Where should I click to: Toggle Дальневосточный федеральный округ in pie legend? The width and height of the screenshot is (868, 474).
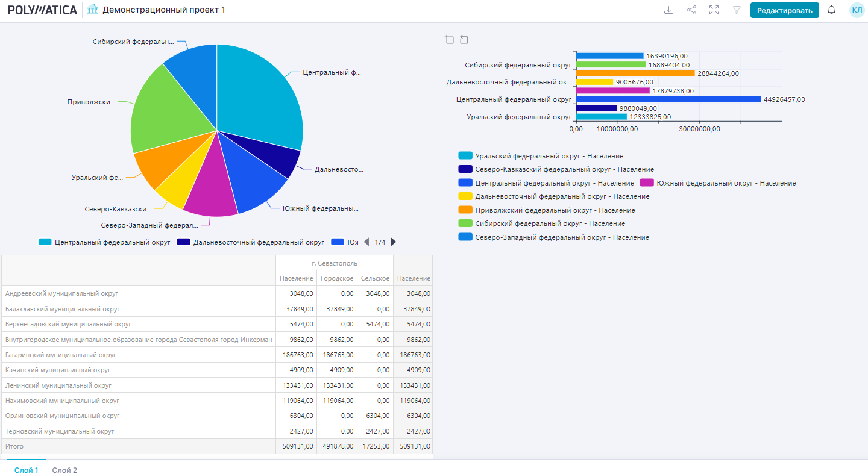click(251, 242)
